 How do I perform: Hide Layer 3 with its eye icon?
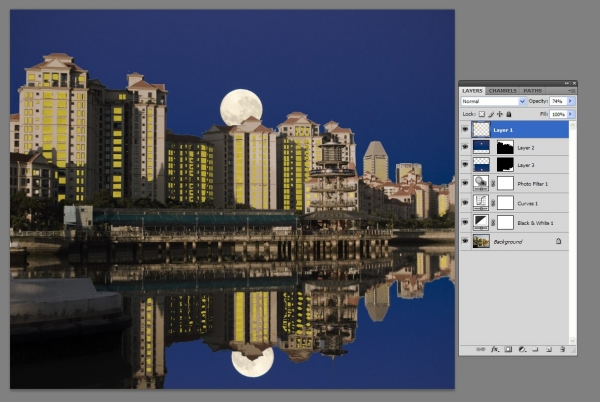click(465, 164)
